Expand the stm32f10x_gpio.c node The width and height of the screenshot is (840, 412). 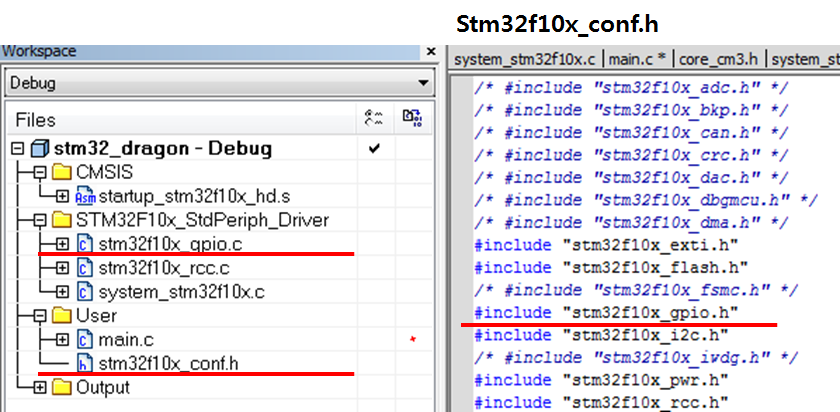(63, 244)
